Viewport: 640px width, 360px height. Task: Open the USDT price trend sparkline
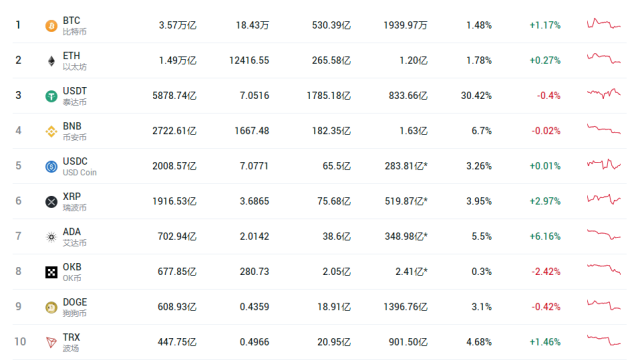coord(604,93)
